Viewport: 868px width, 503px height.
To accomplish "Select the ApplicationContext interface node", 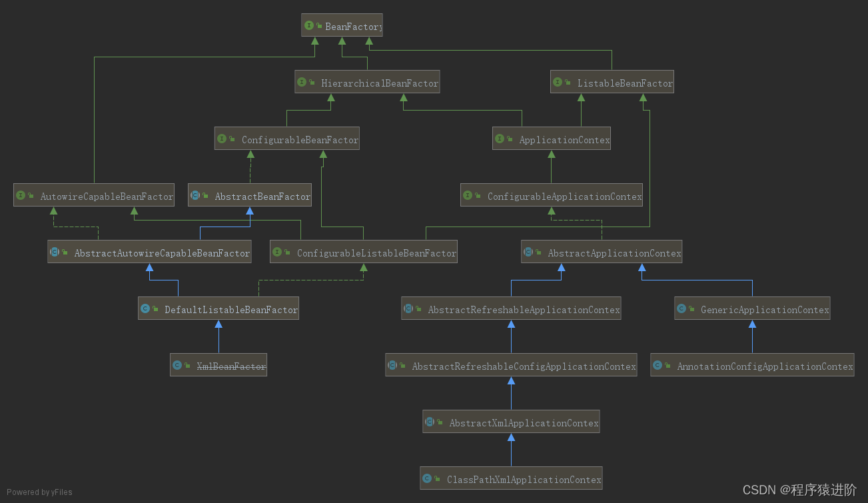I will point(552,139).
